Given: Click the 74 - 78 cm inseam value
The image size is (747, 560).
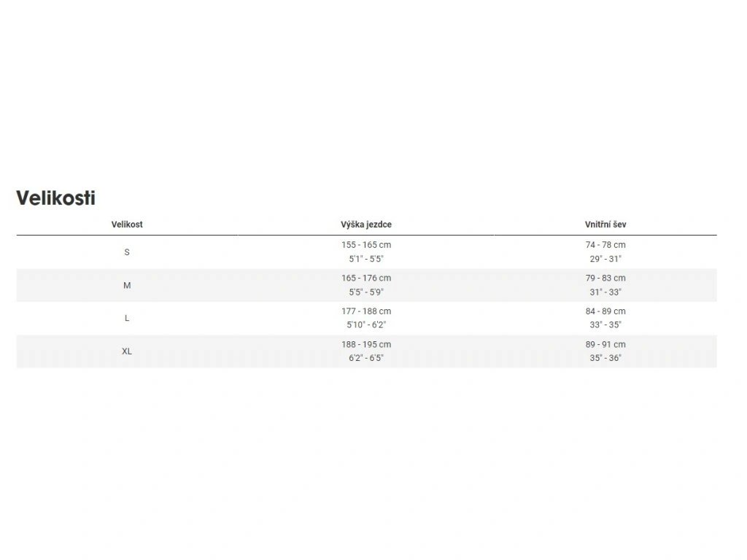Looking at the screenshot, I should coord(605,245).
